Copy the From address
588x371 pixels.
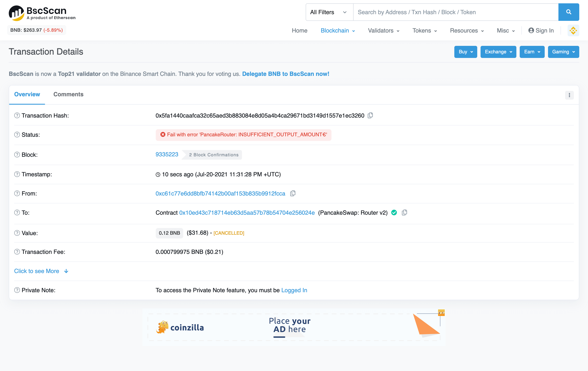pyautogui.click(x=293, y=193)
